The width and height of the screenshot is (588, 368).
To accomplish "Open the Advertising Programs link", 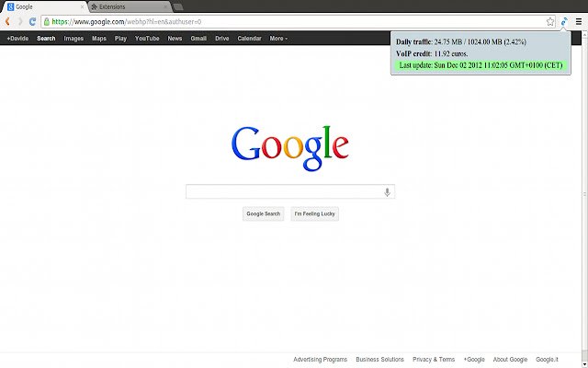I will [x=321, y=360].
